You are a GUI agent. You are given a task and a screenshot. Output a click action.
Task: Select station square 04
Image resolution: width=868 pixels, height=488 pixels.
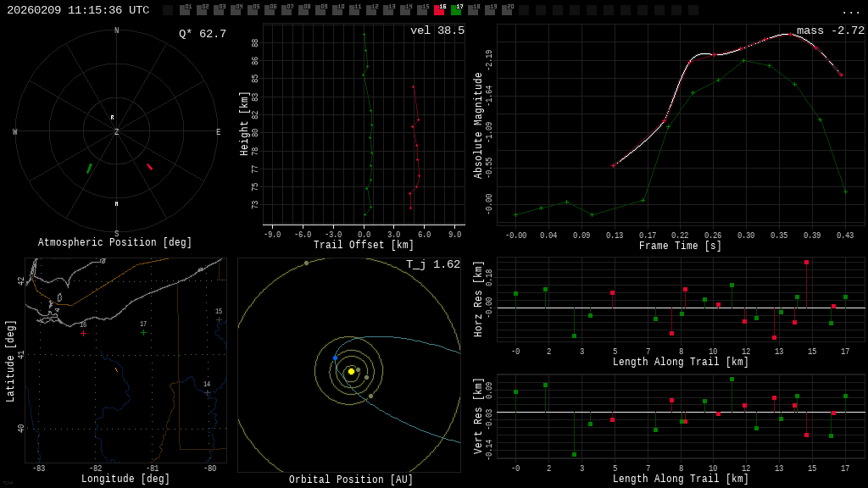pyautogui.click(x=236, y=10)
